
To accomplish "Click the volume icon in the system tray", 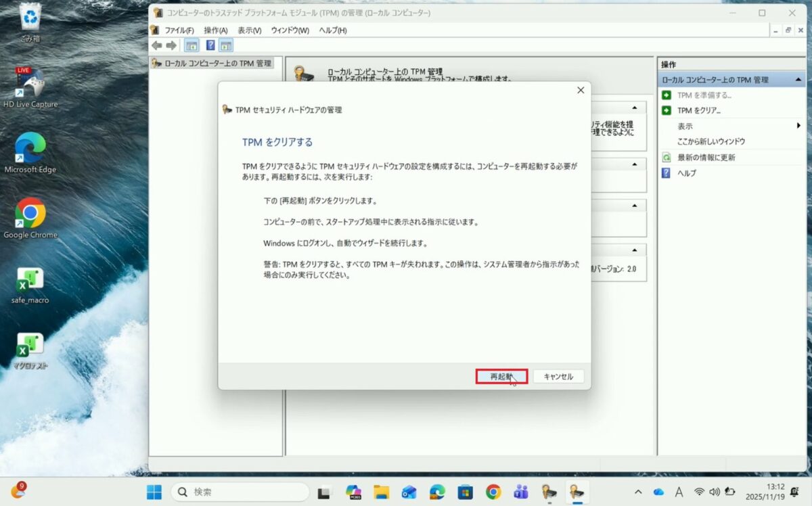I will (x=714, y=492).
